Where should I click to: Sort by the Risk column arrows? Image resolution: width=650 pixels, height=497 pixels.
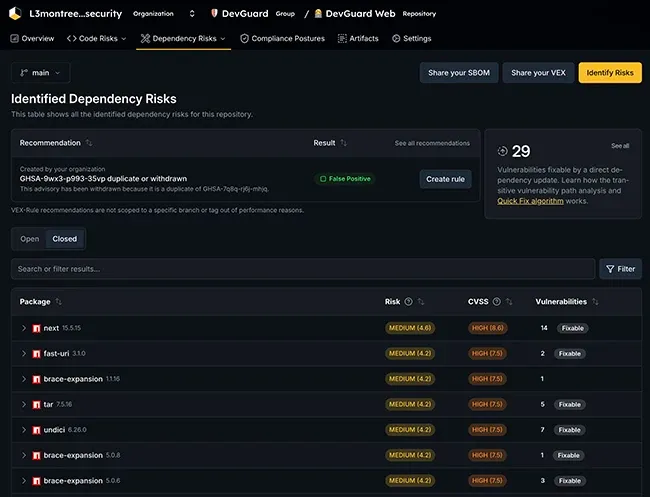point(421,302)
